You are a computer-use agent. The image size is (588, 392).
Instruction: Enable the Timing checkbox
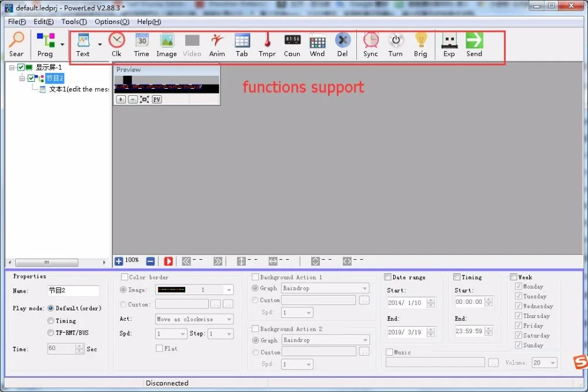[457, 277]
